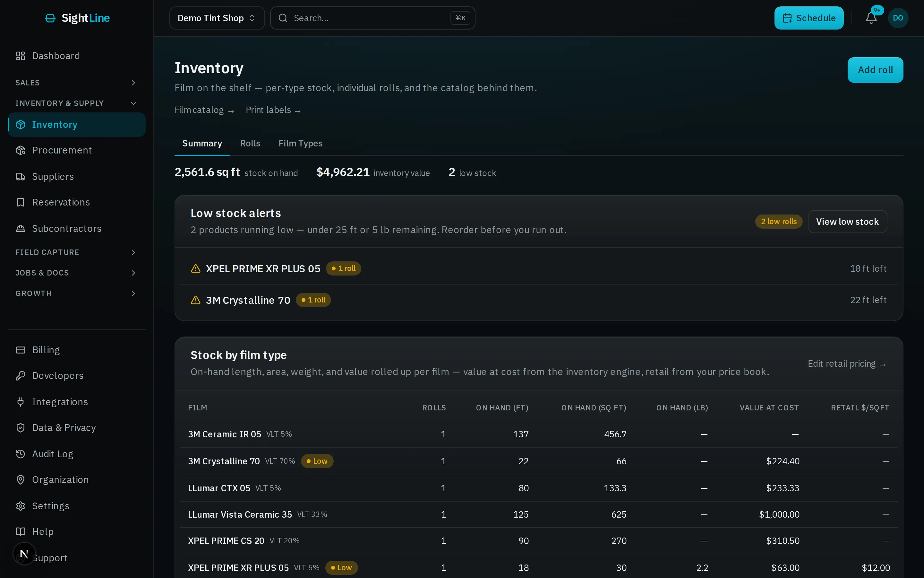Viewport: 924px width, 578px height.
Task: Open the Demo Tint Shop switcher dropdown
Action: 217,18
